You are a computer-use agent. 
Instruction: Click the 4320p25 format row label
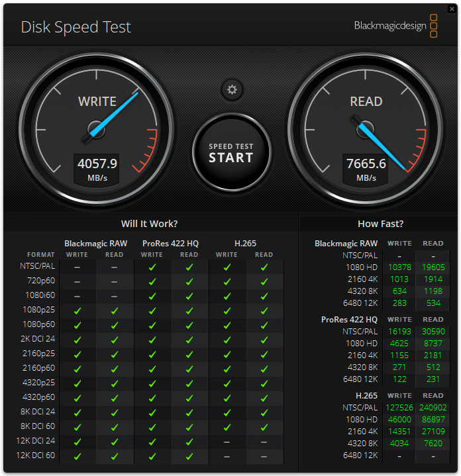(x=39, y=383)
